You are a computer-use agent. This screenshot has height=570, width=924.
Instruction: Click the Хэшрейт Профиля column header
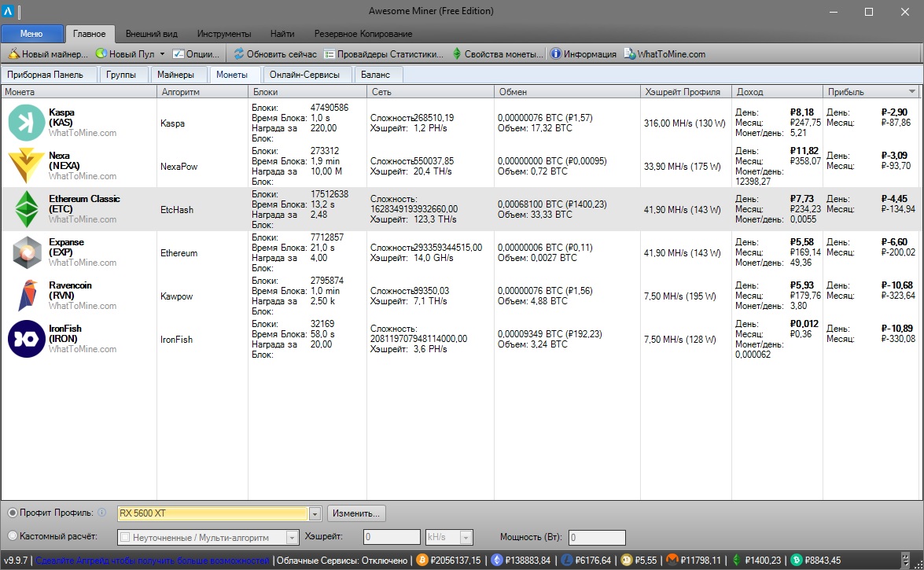click(x=686, y=92)
